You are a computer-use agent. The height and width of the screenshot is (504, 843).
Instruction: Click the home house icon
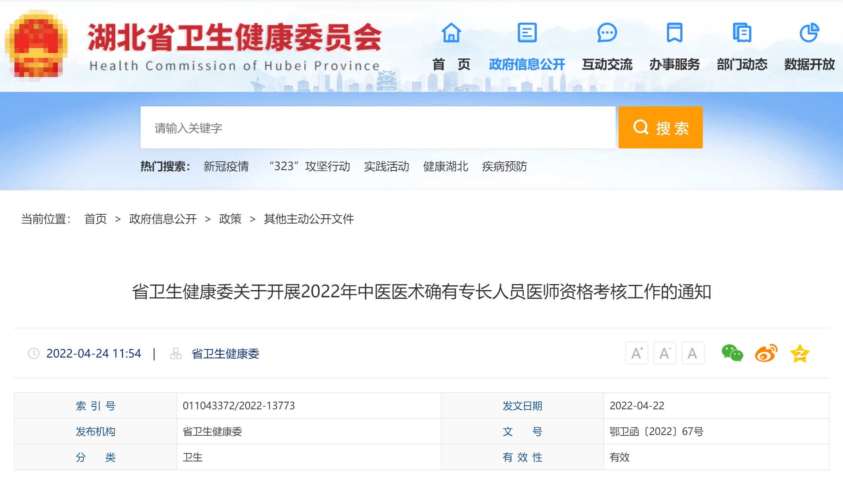451,33
